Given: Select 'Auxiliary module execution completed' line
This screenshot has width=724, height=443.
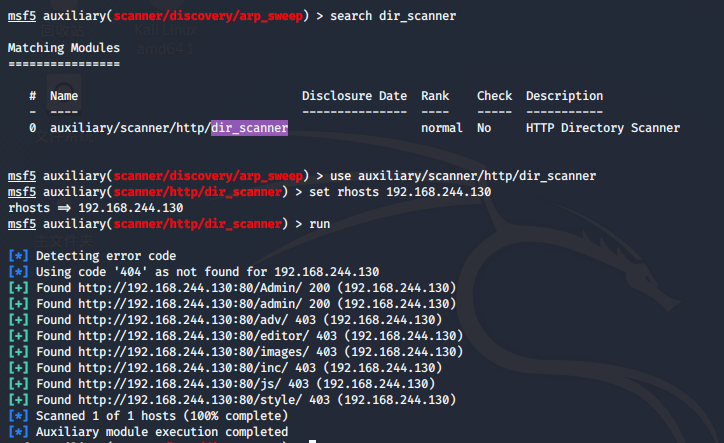Looking at the screenshot, I should [162, 432].
